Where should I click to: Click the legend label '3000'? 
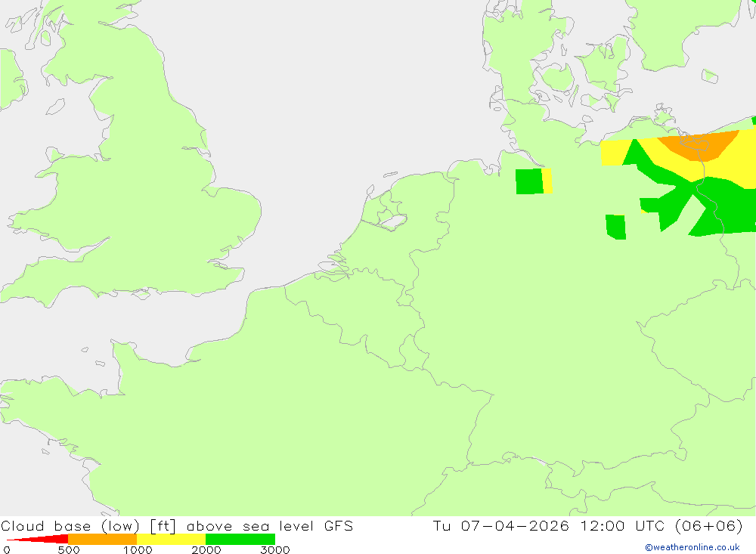click(x=275, y=549)
